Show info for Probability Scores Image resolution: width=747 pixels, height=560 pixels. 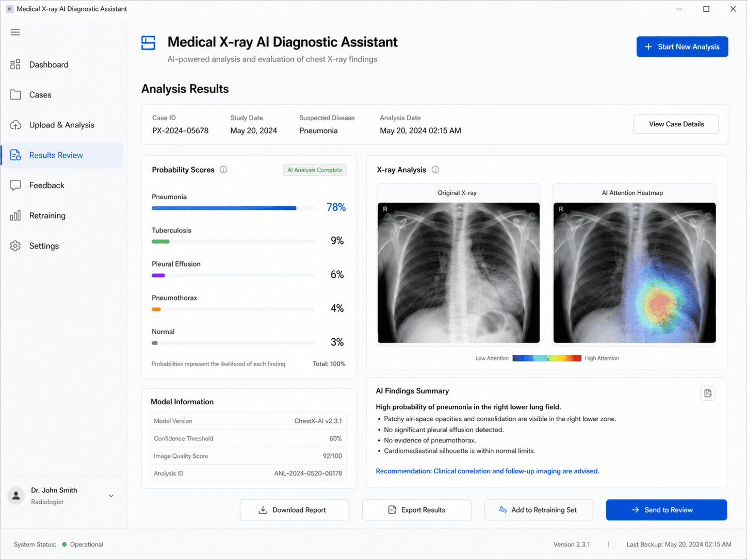coord(223,170)
